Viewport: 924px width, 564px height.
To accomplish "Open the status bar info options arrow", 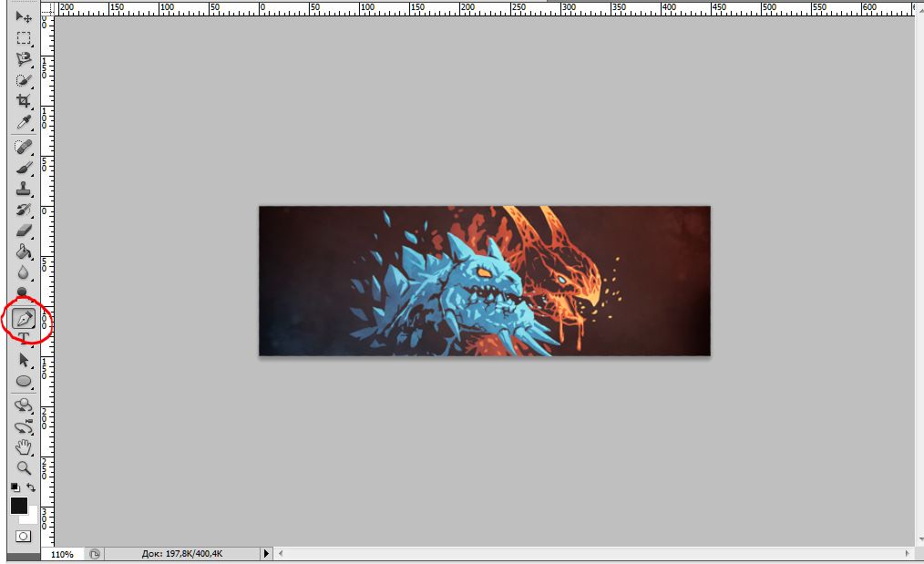I will [266, 554].
